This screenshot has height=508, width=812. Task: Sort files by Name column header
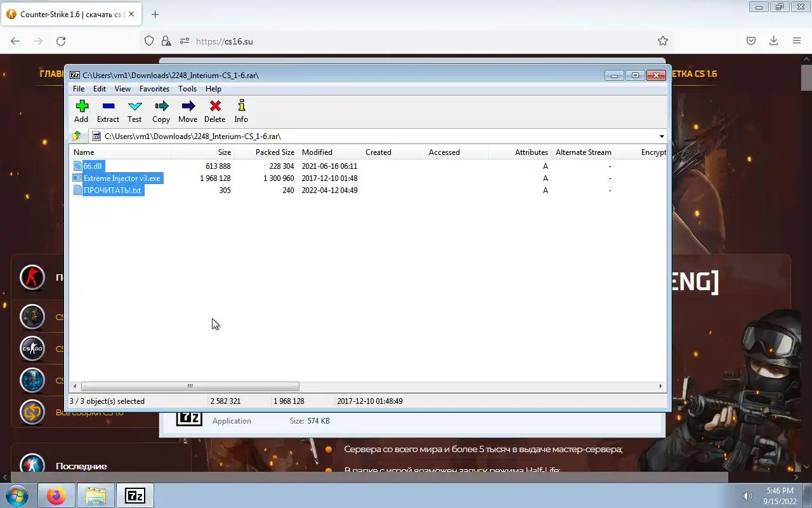[120, 152]
